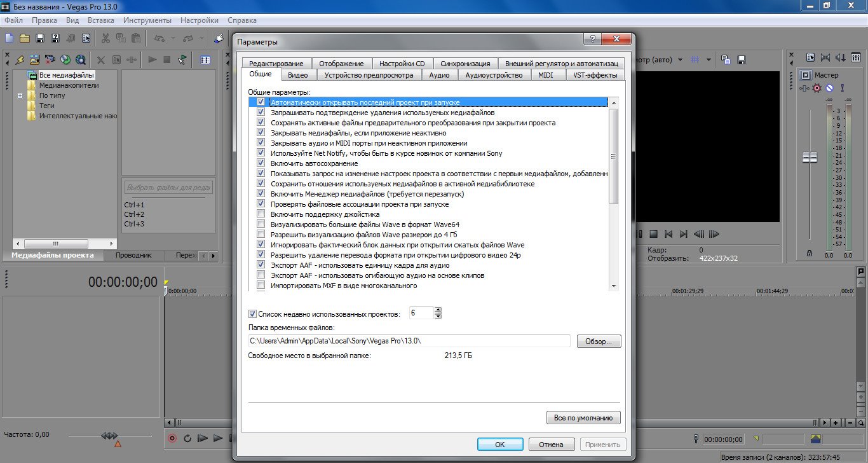Click the Mute icon in Master bus
Screen dimensions: 868x463
pos(829,88)
